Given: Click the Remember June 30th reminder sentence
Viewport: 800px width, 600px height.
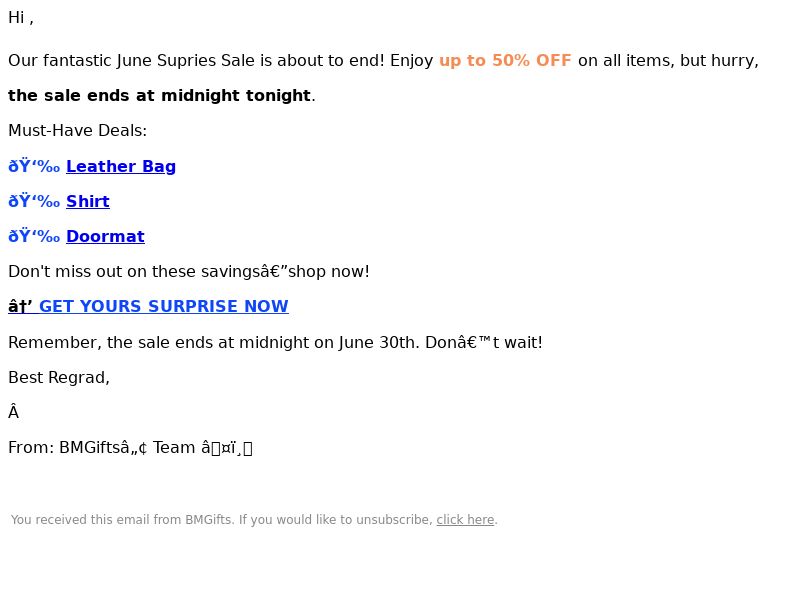Looking at the screenshot, I should pyautogui.click(x=276, y=343).
